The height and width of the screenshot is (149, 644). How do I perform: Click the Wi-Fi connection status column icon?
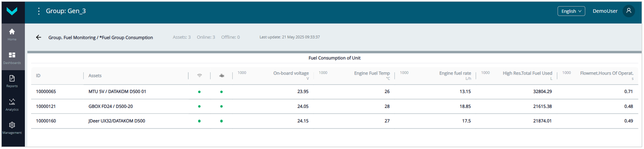(x=199, y=76)
